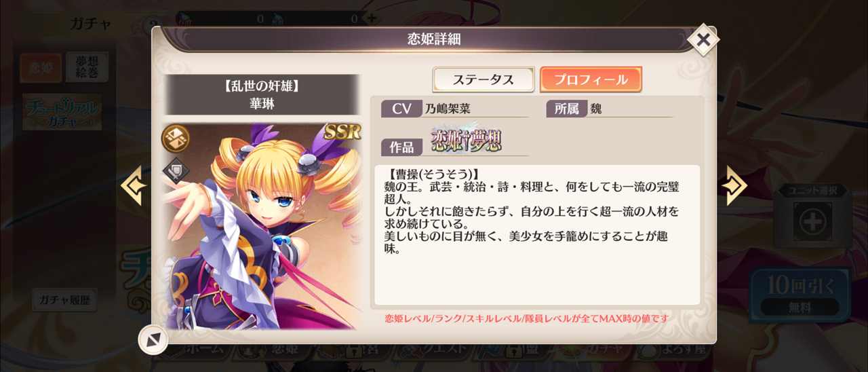Select the プロフィール tab
This screenshot has height=372, width=868.
pos(591,79)
